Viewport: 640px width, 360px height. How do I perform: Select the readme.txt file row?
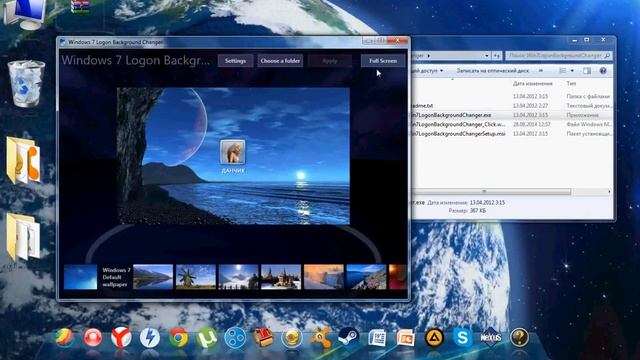[512, 106]
